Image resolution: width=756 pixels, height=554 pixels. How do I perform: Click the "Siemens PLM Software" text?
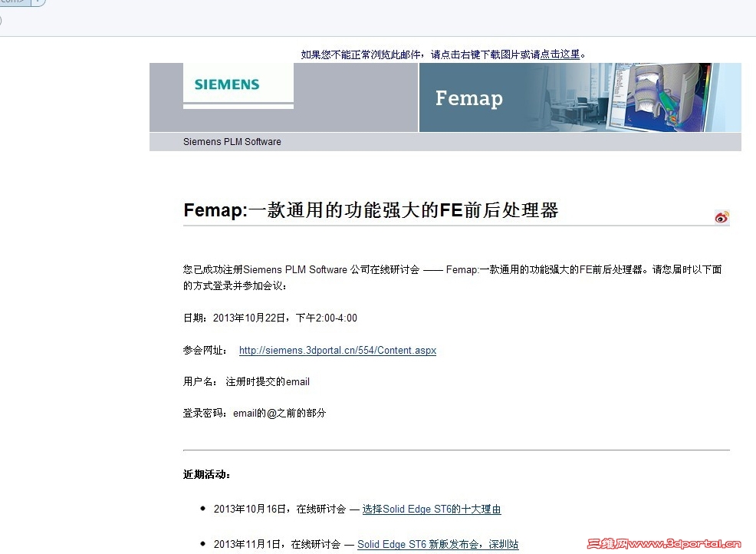(232, 142)
